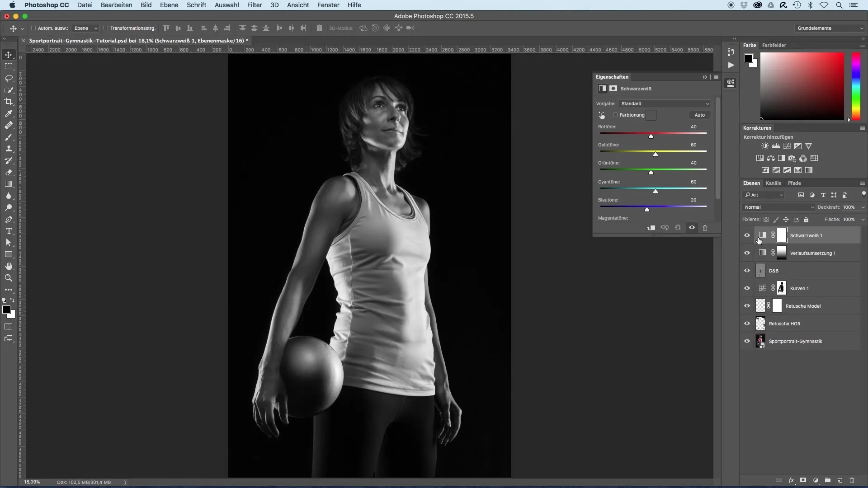This screenshot has width=868, height=488.
Task: Add a Schwarzweiß adjustment from Korrekturen panel
Action: click(782, 158)
